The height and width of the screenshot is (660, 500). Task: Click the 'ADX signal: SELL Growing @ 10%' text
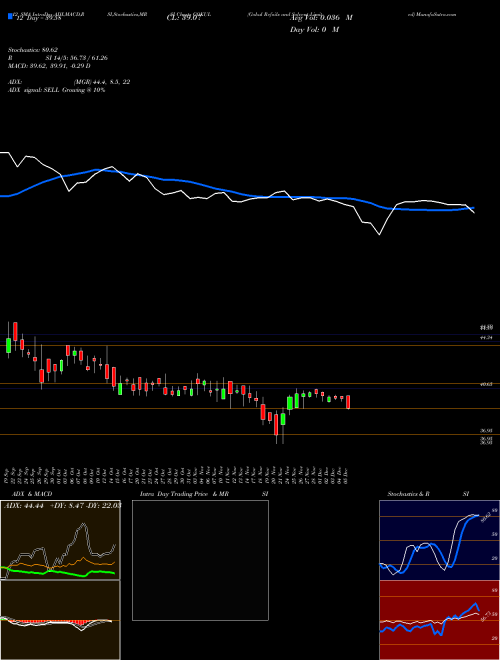pos(56,90)
